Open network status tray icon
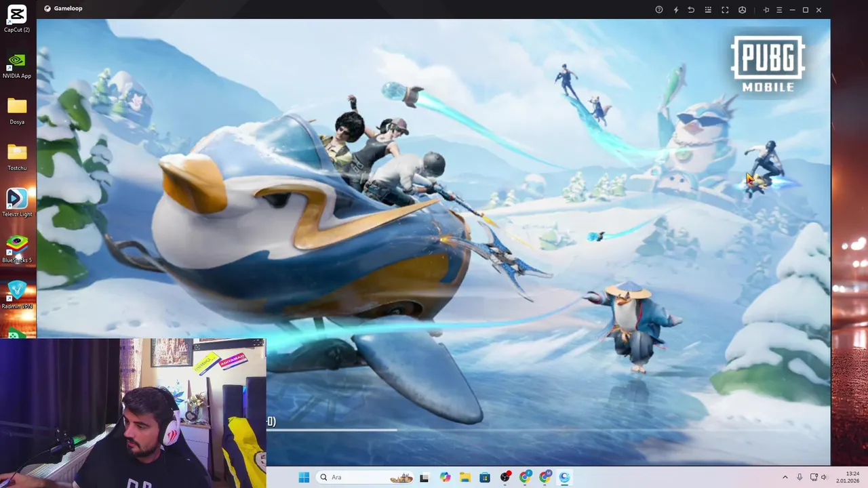Image resolution: width=868 pixels, height=488 pixels. pyautogui.click(x=814, y=477)
